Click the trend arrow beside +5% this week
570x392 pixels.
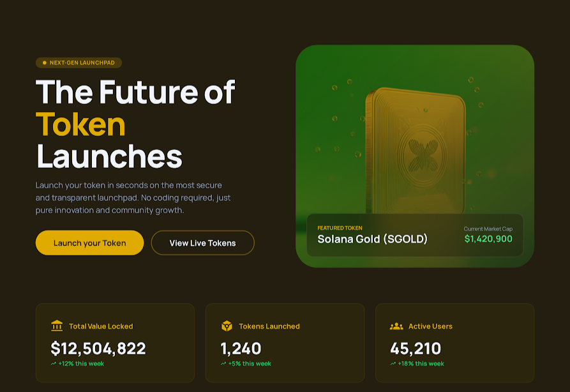tap(223, 364)
